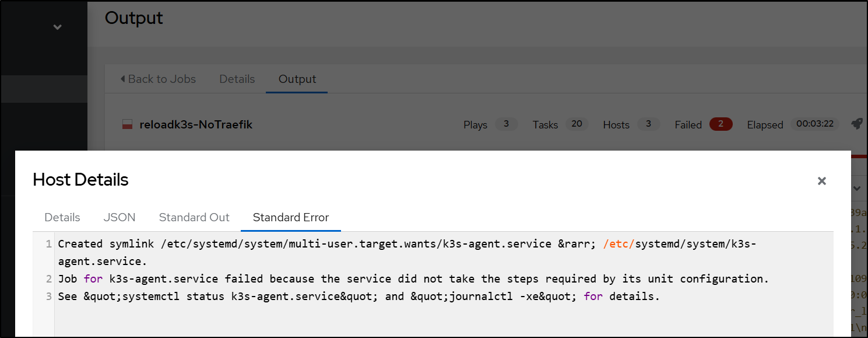Go back to the Jobs list

coord(161,79)
